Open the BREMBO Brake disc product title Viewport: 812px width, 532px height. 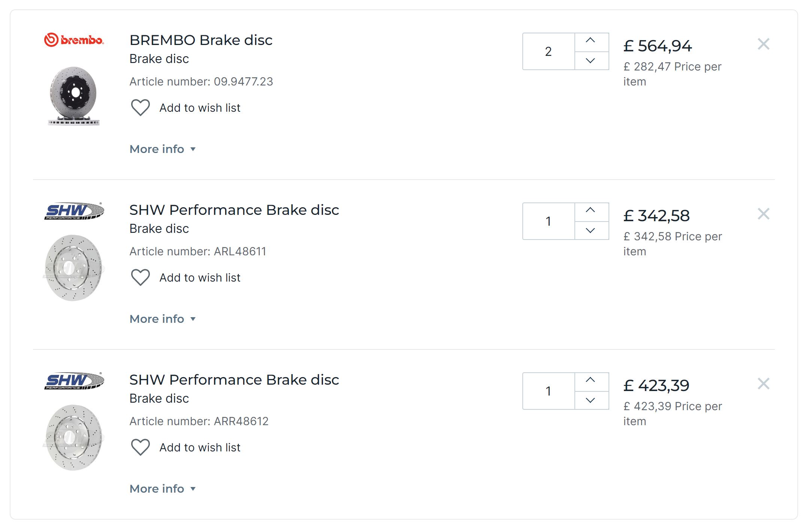pyautogui.click(x=201, y=40)
